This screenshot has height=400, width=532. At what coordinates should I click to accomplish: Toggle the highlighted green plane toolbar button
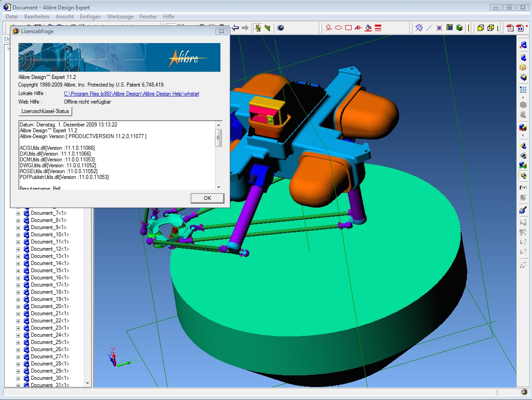click(258, 28)
